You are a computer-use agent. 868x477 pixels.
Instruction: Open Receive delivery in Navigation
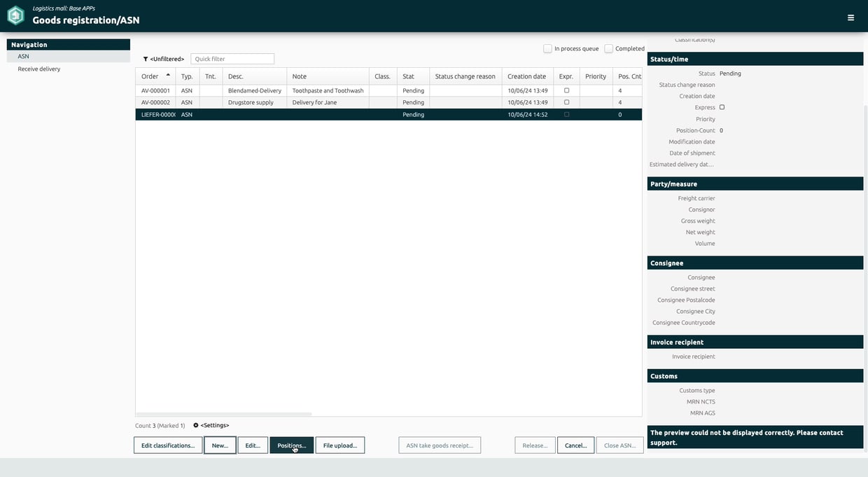click(x=39, y=69)
